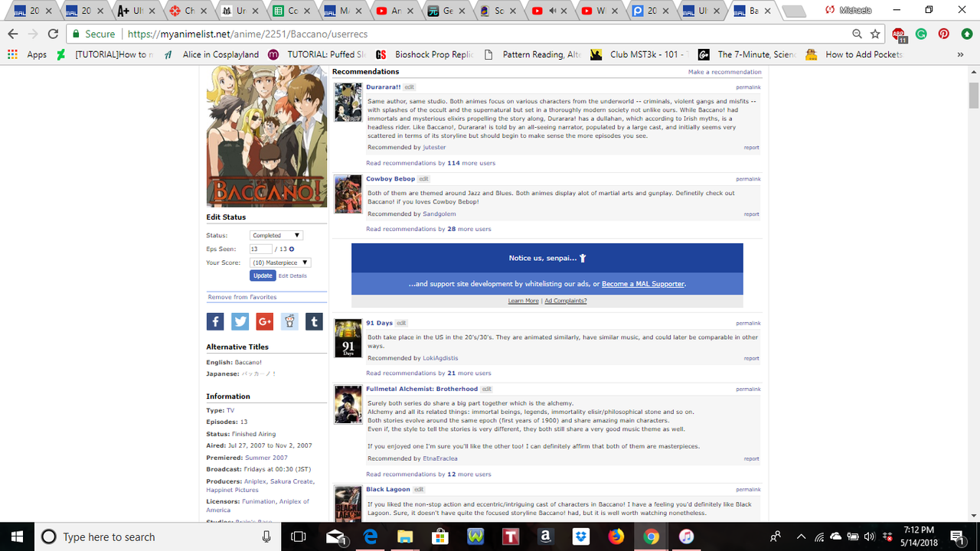Open the page zoom magnifier icon
This screenshot has height=551, width=980.
[857, 34]
